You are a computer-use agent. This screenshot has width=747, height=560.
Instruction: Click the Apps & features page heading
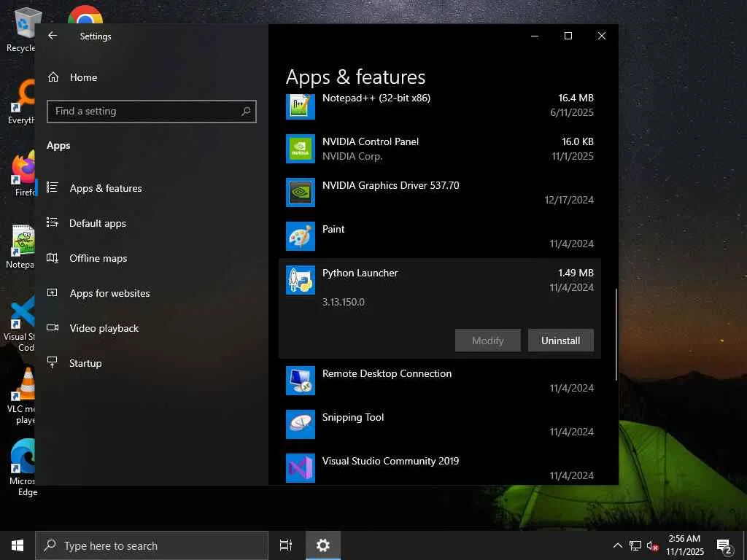tap(355, 77)
